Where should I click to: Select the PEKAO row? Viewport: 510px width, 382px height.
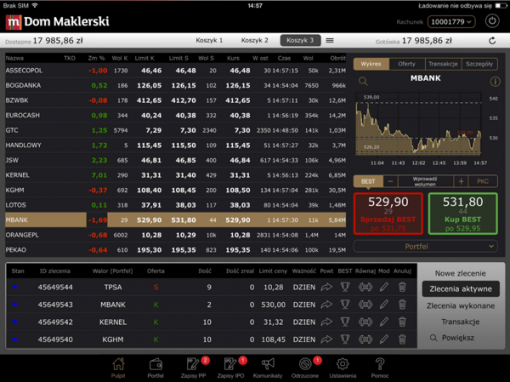coord(175,250)
